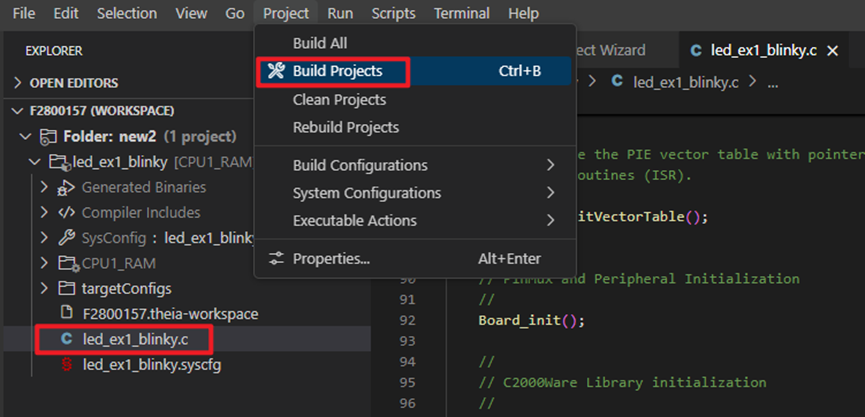Open the Go menu
The image size is (865, 417).
click(x=234, y=13)
